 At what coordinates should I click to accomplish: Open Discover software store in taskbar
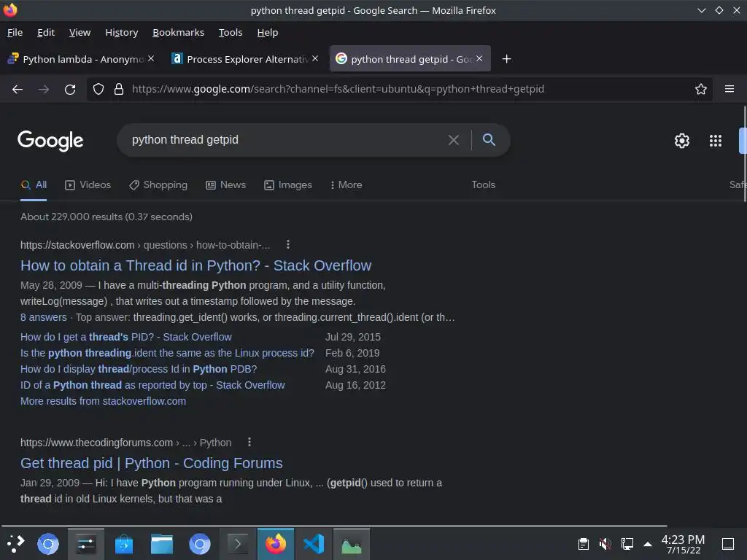click(x=124, y=544)
